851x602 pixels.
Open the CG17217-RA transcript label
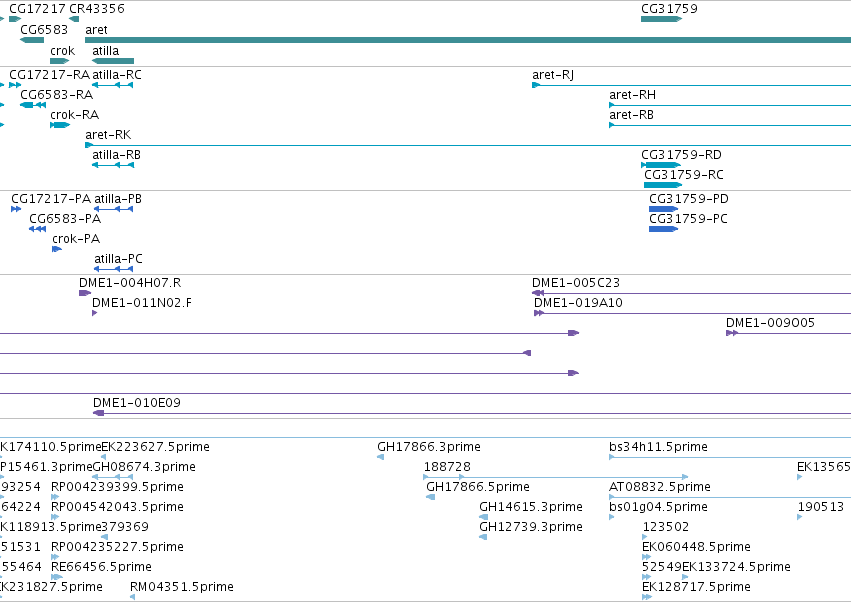(x=49, y=75)
